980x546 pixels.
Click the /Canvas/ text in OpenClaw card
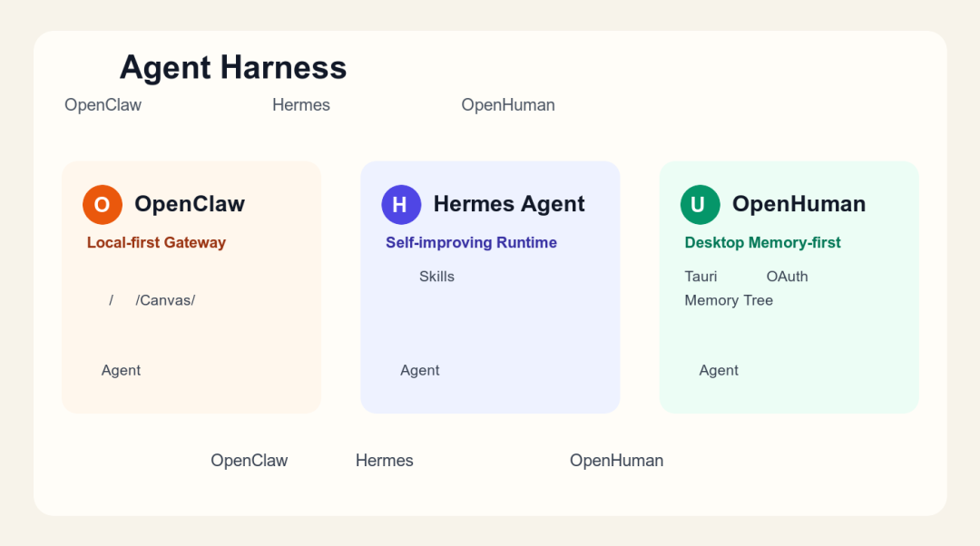pos(165,300)
